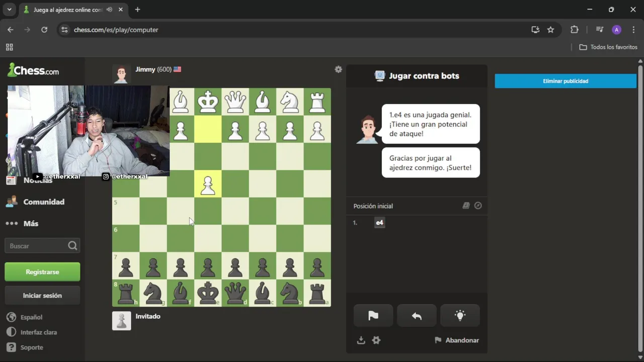Select the white king on the top rank
Image resolution: width=644 pixels, height=362 pixels.
tap(208, 102)
